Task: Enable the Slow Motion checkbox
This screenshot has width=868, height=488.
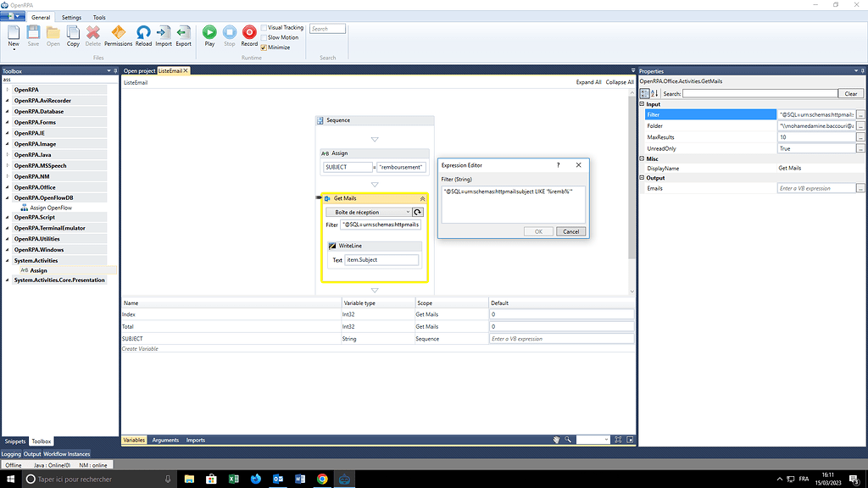Action: coord(265,36)
